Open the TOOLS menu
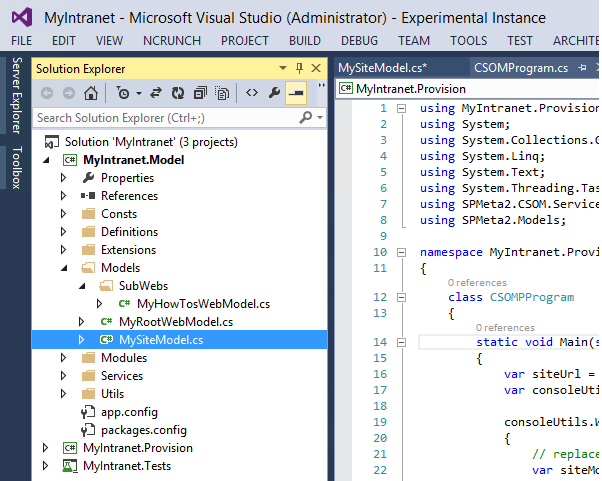Image resolution: width=602 pixels, height=481 pixels. tap(469, 40)
